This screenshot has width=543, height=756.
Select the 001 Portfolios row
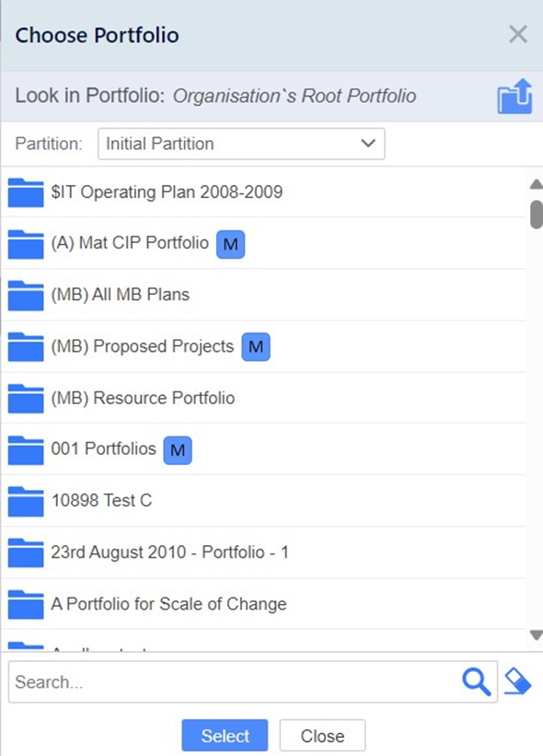point(262,449)
